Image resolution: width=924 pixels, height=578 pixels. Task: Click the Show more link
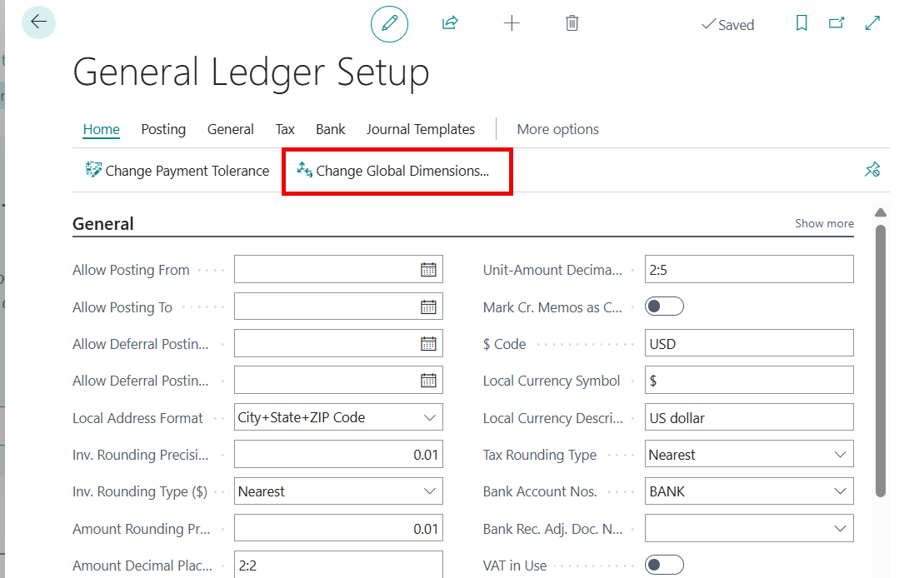tap(824, 223)
